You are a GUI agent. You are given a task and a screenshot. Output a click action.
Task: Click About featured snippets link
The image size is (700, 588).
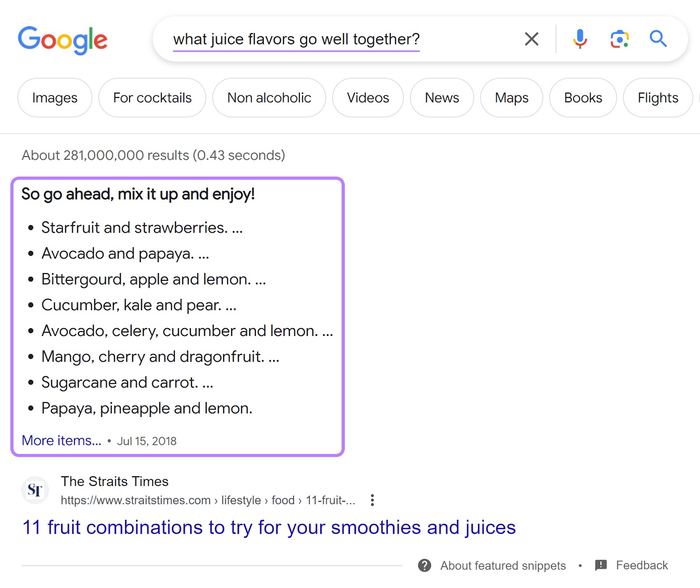(x=503, y=565)
